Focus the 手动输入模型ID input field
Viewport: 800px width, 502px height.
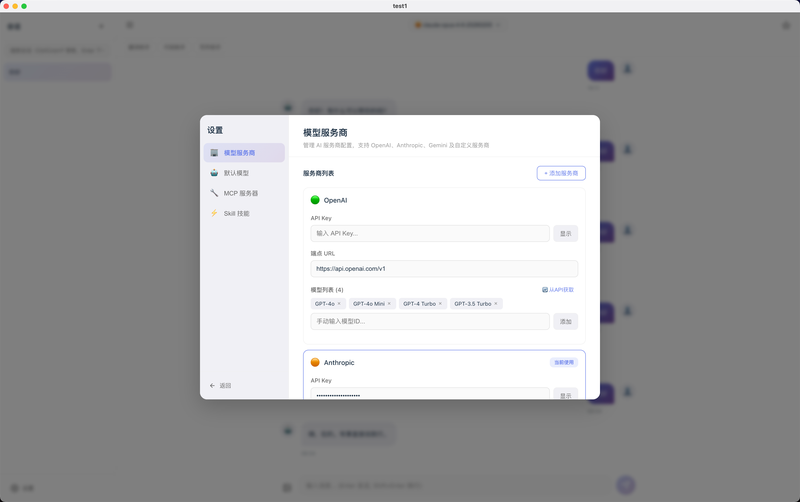tap(430, 321)
